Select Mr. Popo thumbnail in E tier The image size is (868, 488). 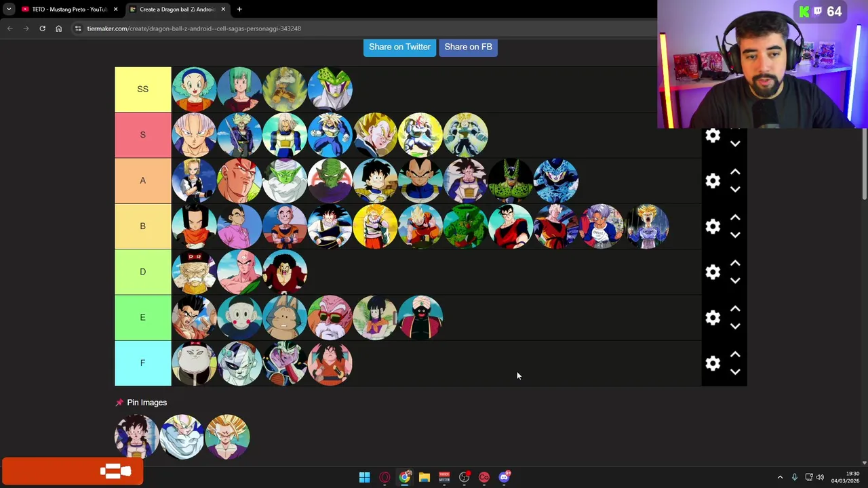420,317
